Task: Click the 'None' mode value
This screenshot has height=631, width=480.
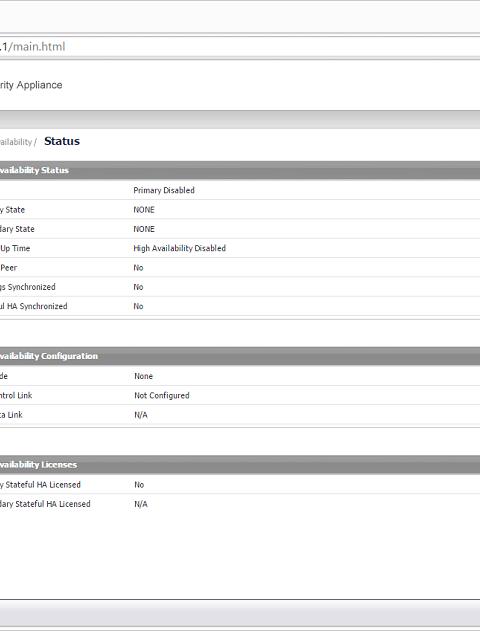Action: click(x=143, y=376)
